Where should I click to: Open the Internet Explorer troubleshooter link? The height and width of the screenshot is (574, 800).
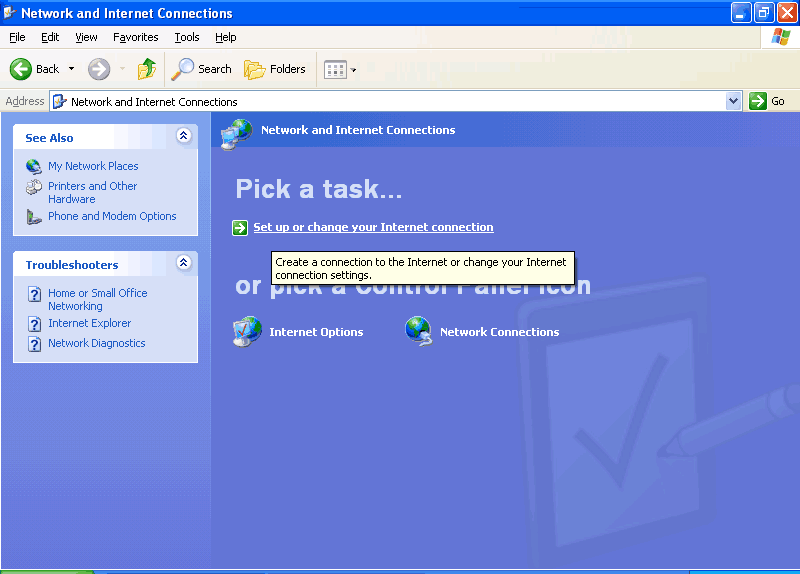(x=89, y=323)
